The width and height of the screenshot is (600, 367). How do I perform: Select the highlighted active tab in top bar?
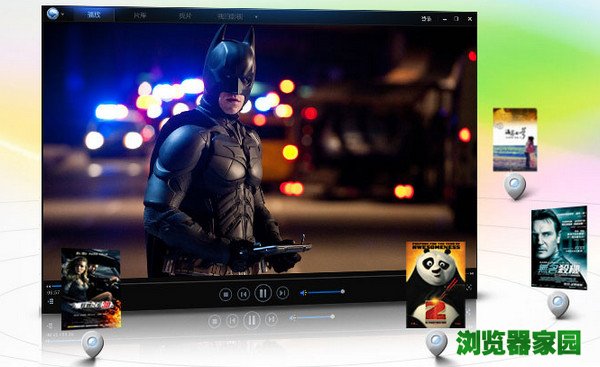pos(94,15)
